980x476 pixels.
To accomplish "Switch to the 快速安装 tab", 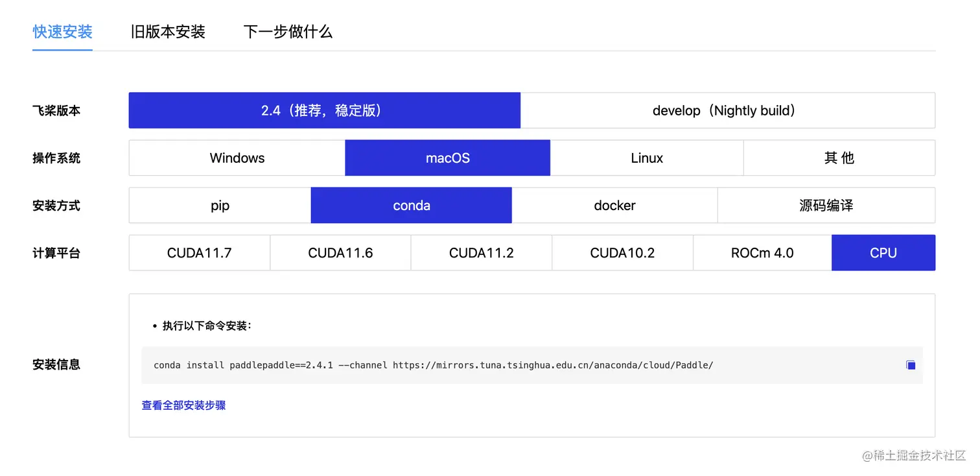I will point(62,32).
